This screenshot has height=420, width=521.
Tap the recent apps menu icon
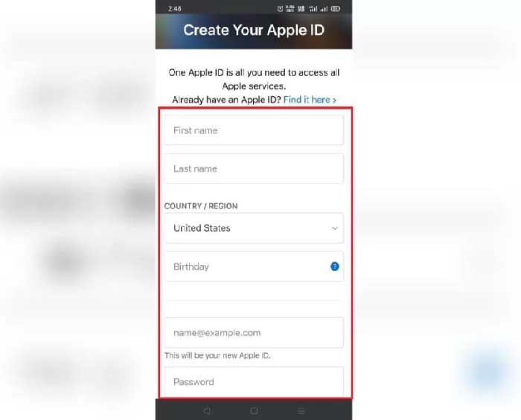tap(301, 411)
